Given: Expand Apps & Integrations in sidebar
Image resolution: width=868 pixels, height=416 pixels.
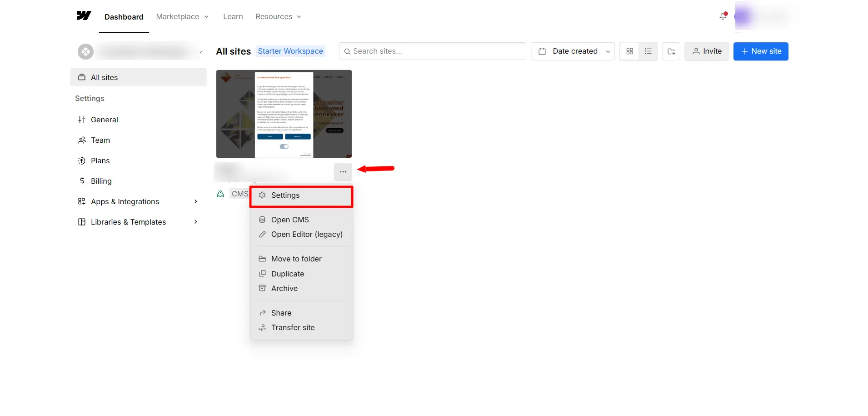Looking at the screenshot, I should click(x=125, y=201).
